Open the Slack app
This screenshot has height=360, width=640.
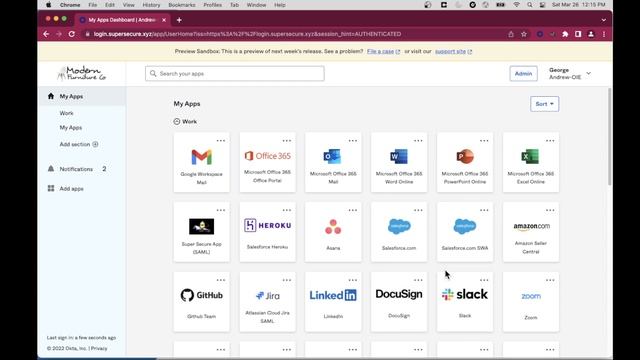click(x=465, y=302)
